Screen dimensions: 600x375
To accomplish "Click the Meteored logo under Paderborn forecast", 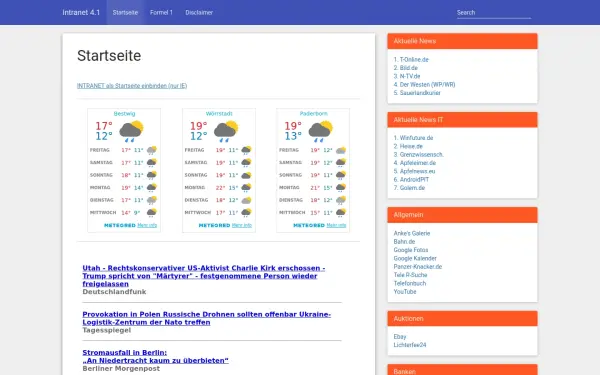I will tap(309, 225).
